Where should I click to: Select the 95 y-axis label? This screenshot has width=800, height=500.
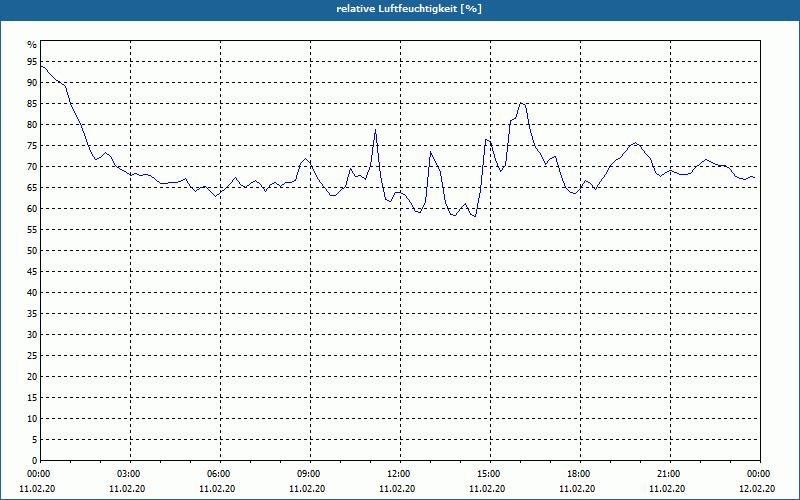32,62
